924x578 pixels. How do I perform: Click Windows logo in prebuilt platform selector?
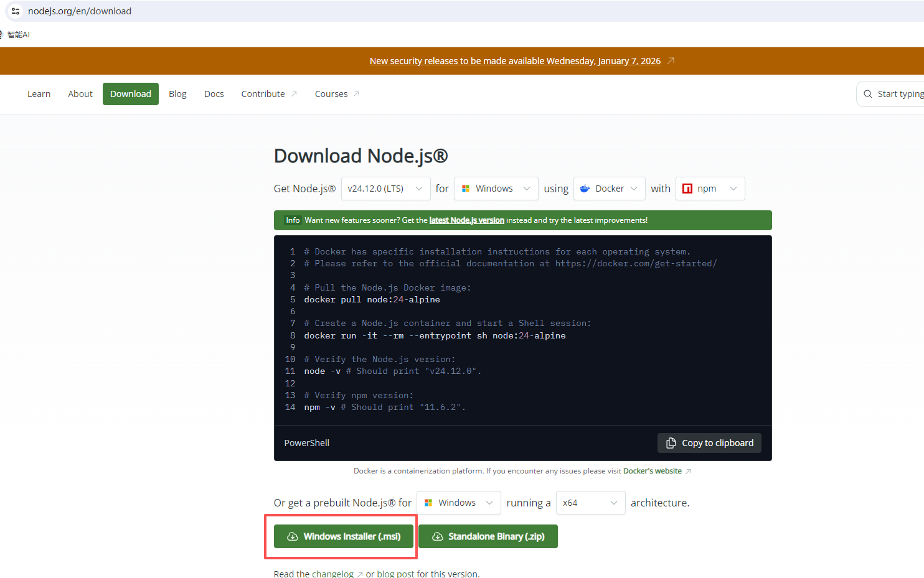[428, 503]
